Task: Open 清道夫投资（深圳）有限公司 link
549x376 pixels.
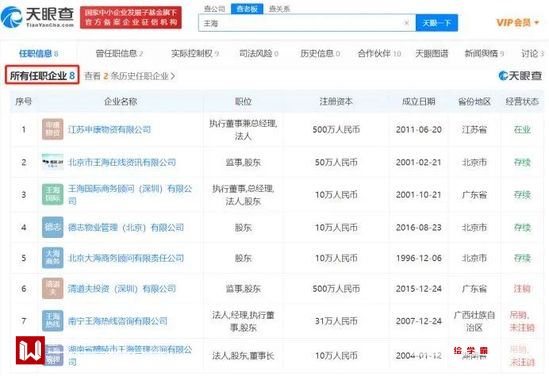Action: click(x=121, y=289)
